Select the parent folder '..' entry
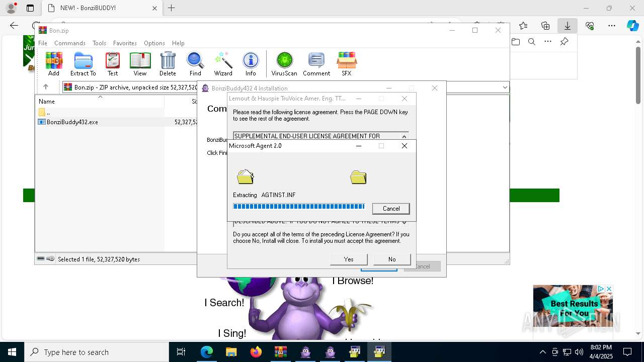The width and height of the screenshot is (644, 362). (x=45, y=113)
